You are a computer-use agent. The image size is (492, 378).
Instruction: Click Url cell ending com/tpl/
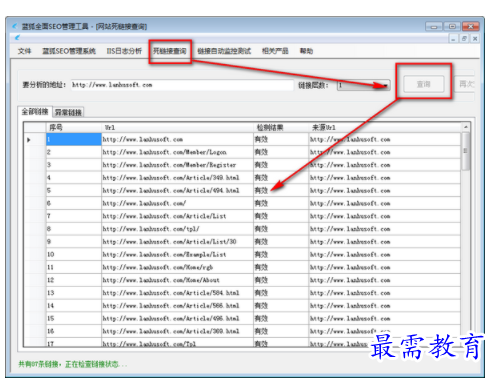click(177, 229)
